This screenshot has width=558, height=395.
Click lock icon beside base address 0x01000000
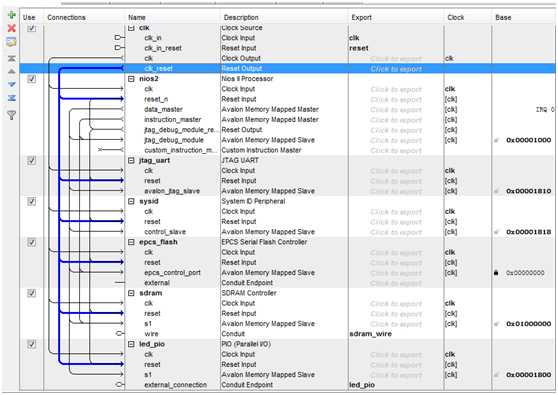(x=497, y=324)
